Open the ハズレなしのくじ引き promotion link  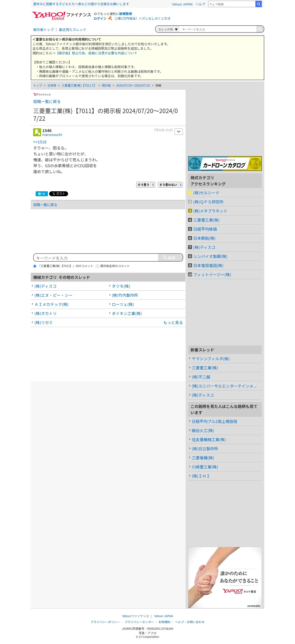click(x=142, y=18)
